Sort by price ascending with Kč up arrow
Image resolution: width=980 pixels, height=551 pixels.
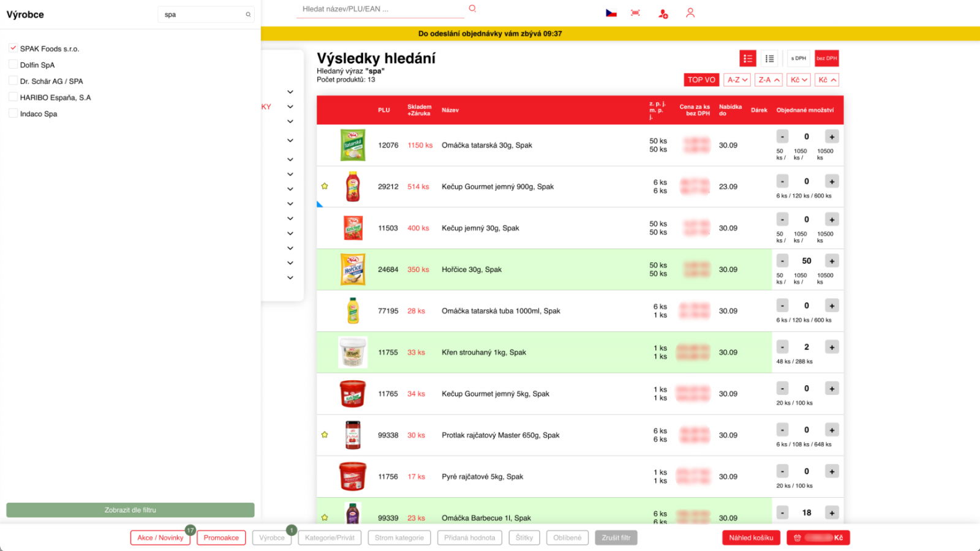pos(827,80)
